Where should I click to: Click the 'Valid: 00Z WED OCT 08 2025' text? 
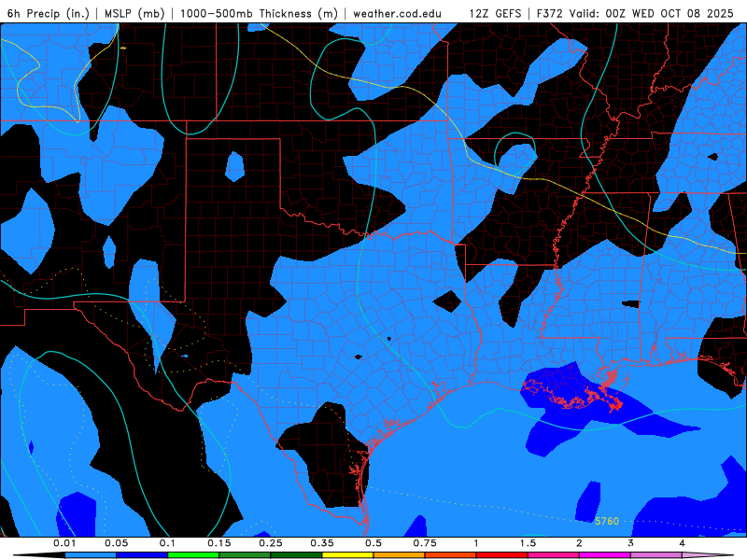click(x=651, y=13)
